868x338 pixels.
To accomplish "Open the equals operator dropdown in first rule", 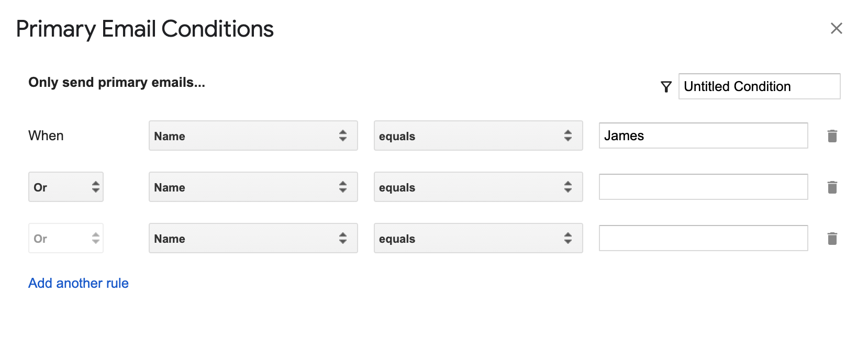I will pos(478,136).
